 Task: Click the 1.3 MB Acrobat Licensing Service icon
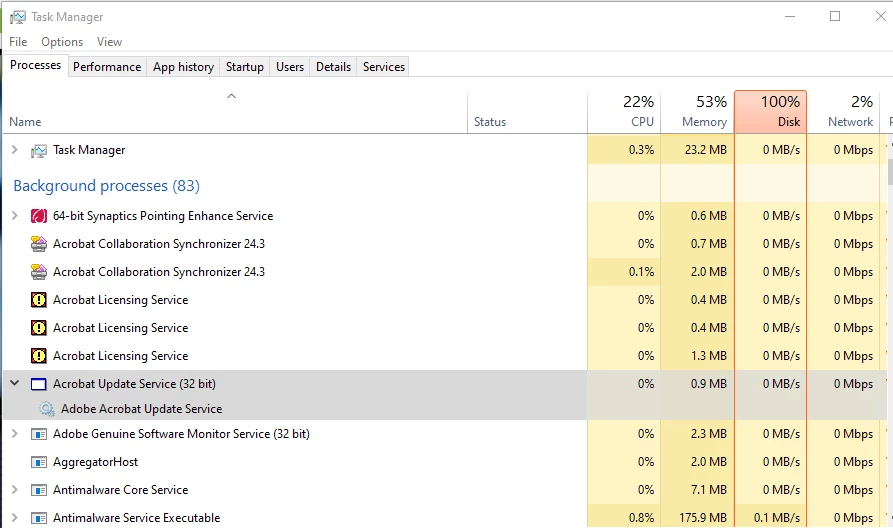coord(39,356)
